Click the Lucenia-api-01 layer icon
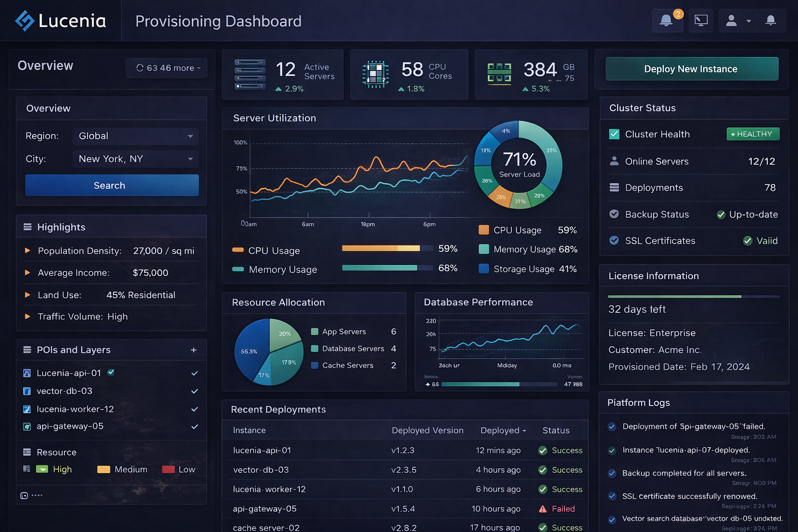This screenshot has width=798, height=532. pos(26,373)
